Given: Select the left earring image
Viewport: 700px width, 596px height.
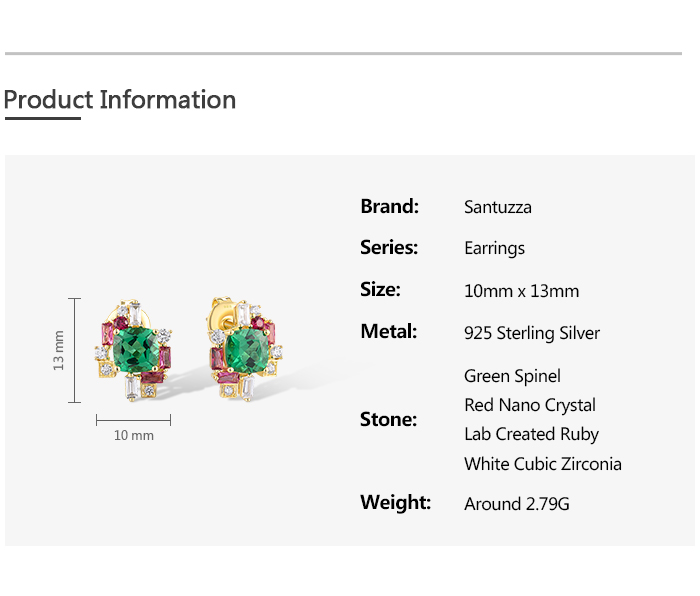Looking at the screenshot, I should [x=136, y=349].
